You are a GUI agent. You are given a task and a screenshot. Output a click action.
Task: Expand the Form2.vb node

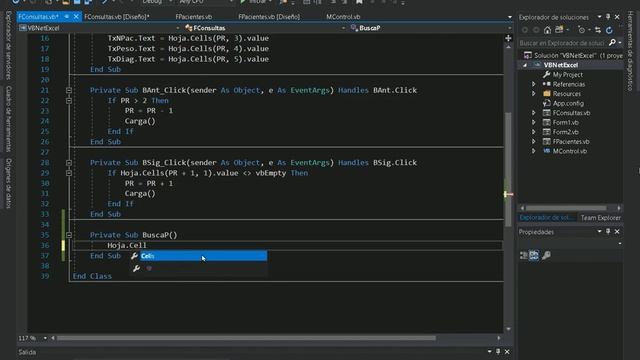pos(533,132)
